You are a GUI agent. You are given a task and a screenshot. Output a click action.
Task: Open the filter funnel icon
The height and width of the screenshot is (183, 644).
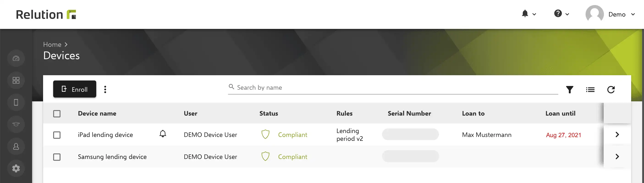(570, 89)
